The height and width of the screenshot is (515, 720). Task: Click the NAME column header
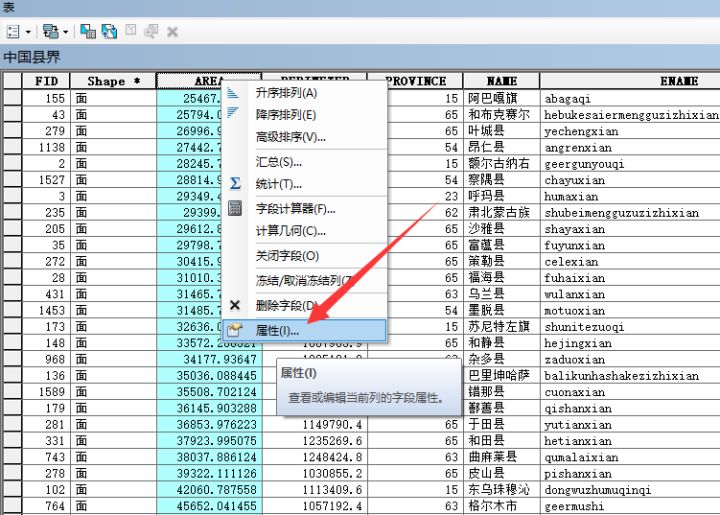501,81
